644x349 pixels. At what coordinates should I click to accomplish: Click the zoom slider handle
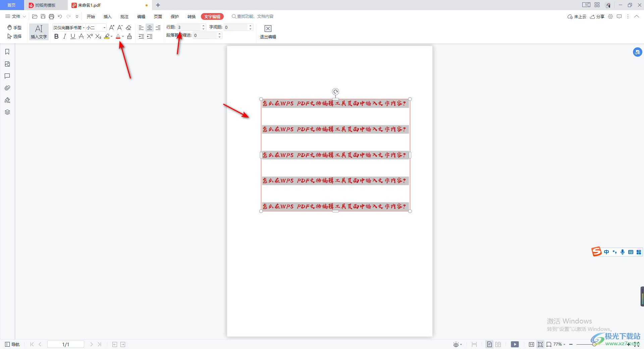pos(594,344)
